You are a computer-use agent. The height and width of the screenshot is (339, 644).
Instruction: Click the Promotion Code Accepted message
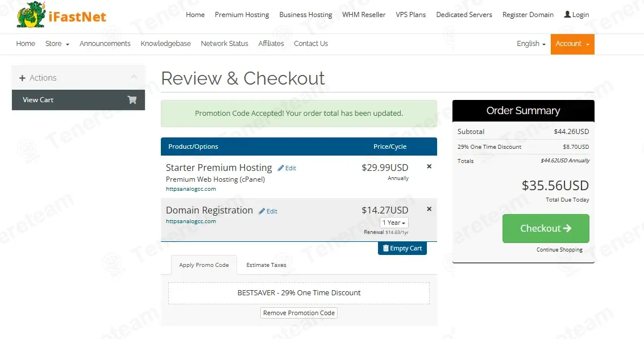tap(299, 113)
